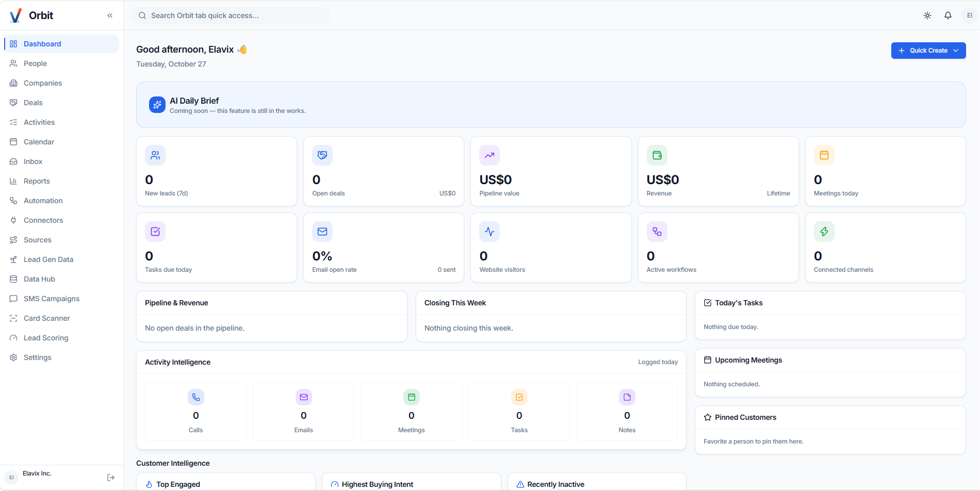980x491 pixels.
Task: Launch the Card Scanner
Action: [x=61, y=318]
